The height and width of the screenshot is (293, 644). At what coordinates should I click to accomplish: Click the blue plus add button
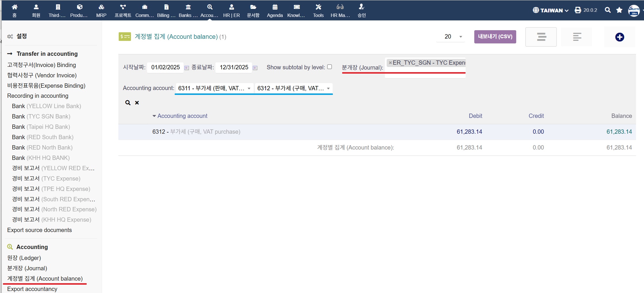coord(619,37)
